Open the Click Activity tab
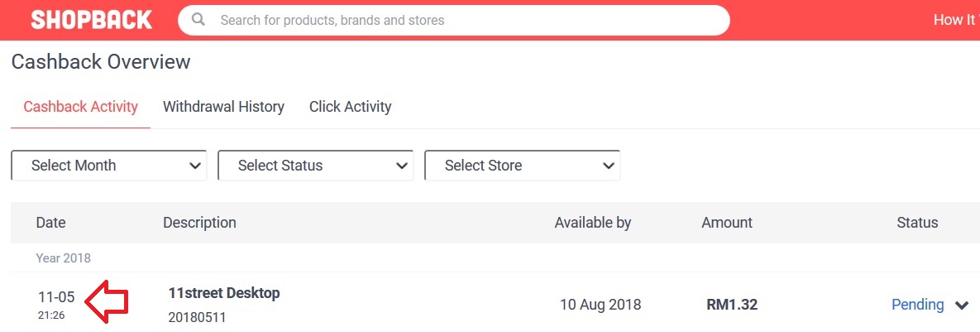980x332 pixels. point(350,107)
